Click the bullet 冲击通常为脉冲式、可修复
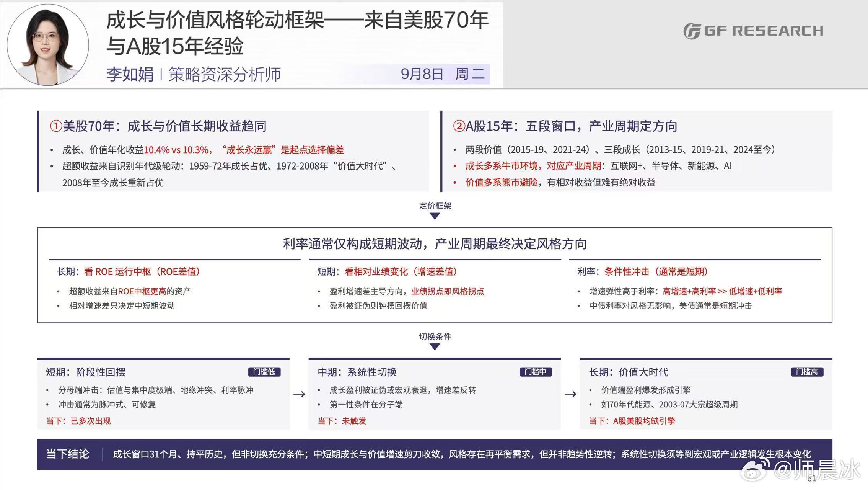The image size is (868, 490). tap(107, 405)
